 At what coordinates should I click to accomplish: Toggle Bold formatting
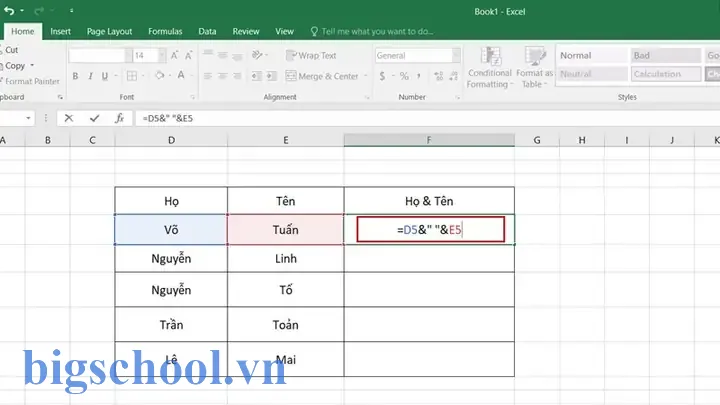(75, 76)
